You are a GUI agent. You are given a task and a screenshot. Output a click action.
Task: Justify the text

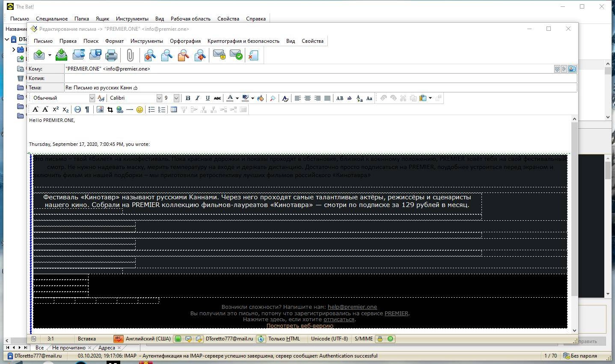327,98
